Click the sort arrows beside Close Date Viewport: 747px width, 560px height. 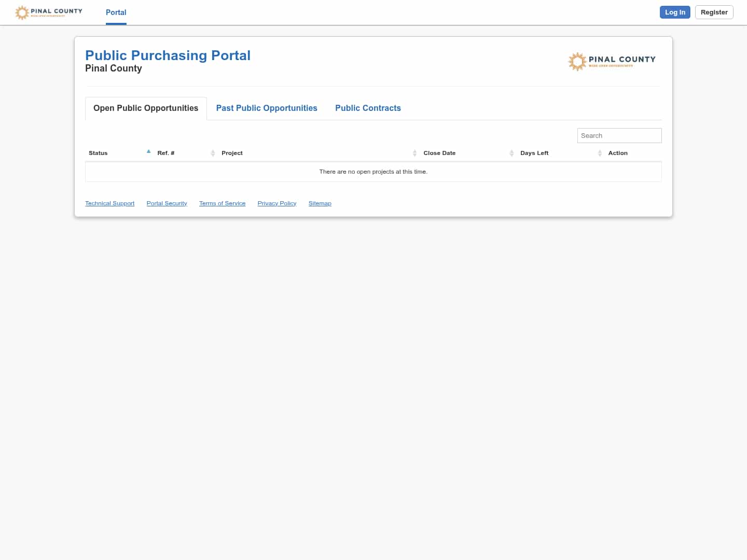[x=511, y=153]
